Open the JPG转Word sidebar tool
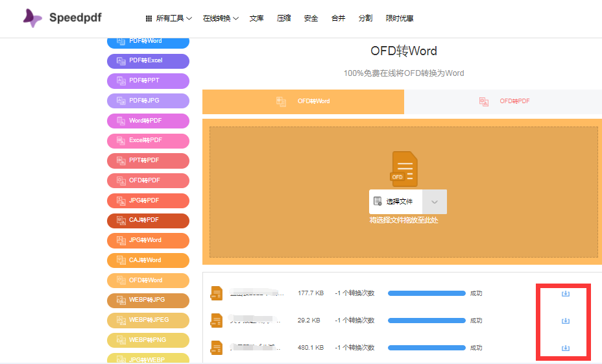Screen dimensions: 602x364 (x=148, y=240)
